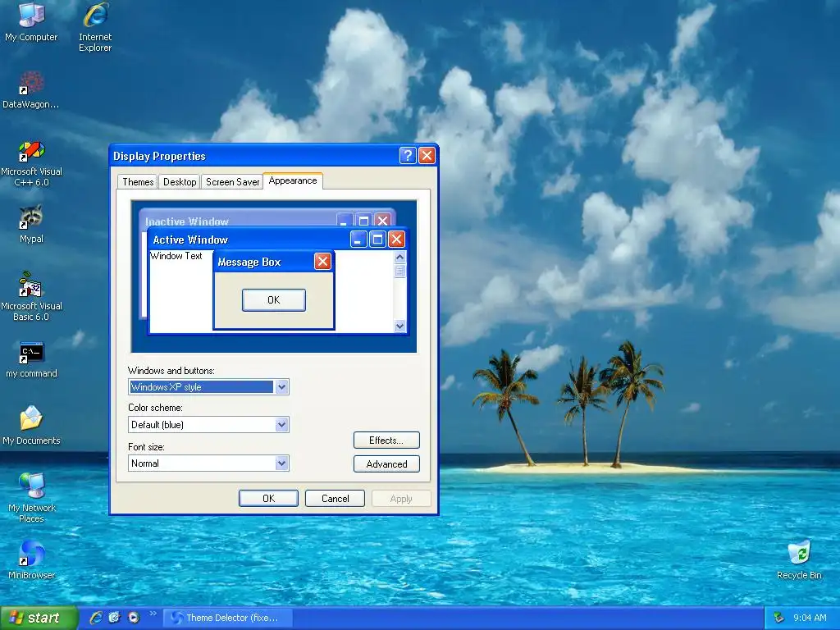Click the Message Box preview title
The height and width of the screenshot is (630, 840).
pyautogui.click(x=249, y=262)
